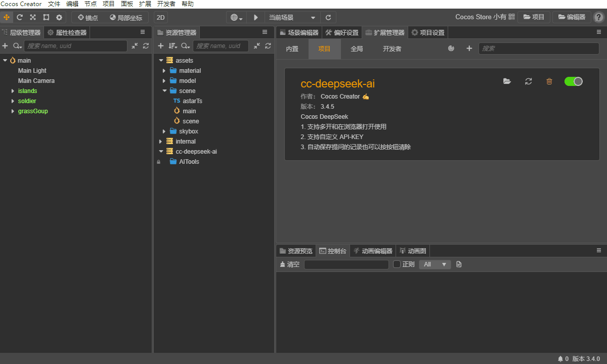This screenshot has height=364, width=607.
Task: Click the hierarchy search input field
Action: pos(75,46)
